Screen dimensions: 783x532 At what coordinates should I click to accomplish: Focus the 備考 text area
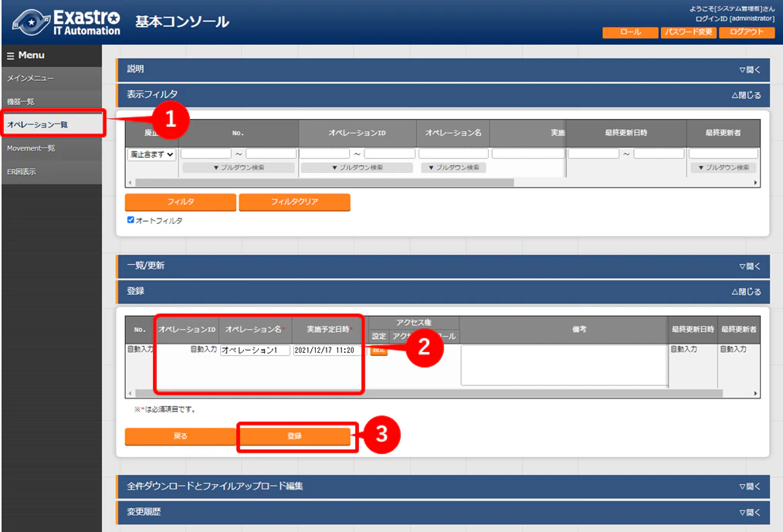(564, 366)
